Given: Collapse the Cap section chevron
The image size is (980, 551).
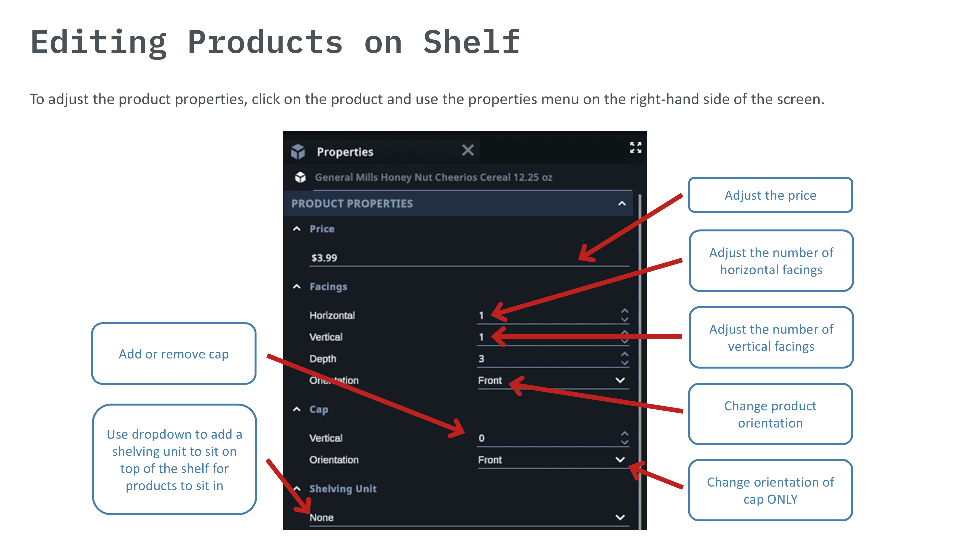Looking at the screenshot, I should point(297,409).
